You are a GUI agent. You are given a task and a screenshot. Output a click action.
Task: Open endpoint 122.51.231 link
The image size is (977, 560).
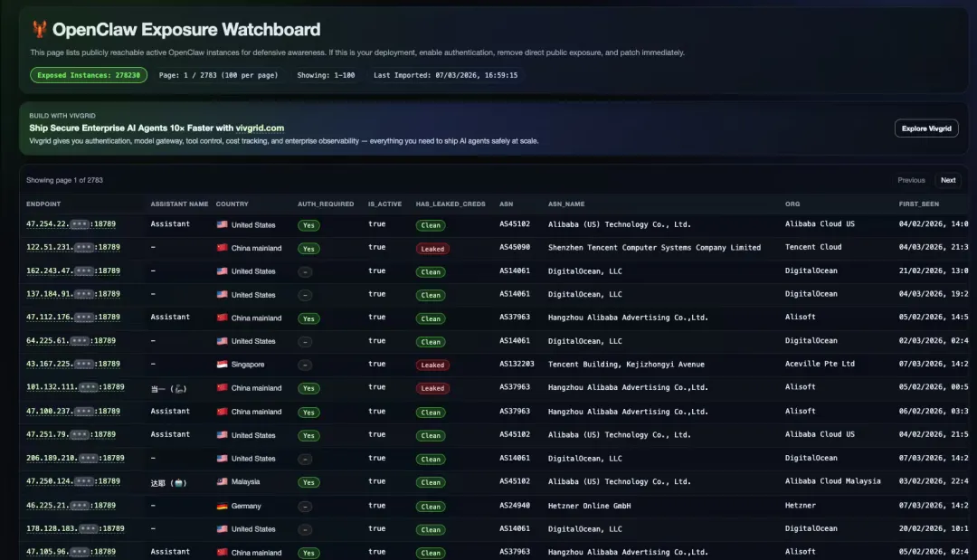click(x=73, y=247)
